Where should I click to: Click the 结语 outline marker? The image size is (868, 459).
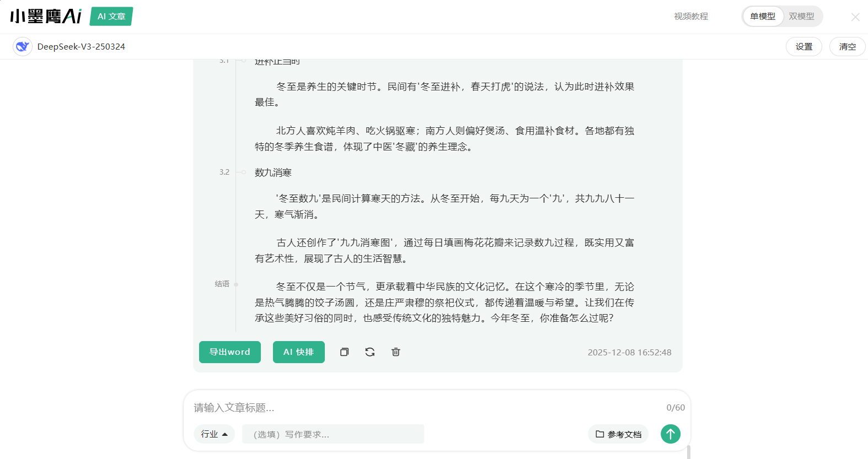[222, 284]
